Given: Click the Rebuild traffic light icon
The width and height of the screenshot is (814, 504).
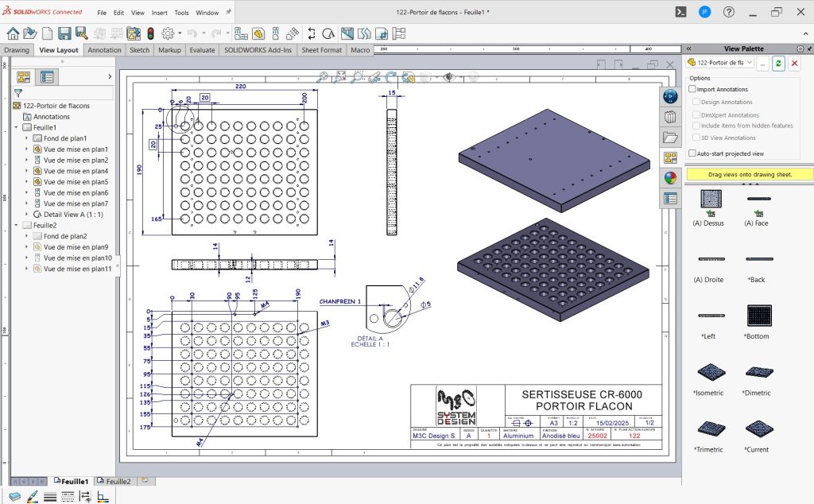Looking at the screenshot, I should coord(151,33).
